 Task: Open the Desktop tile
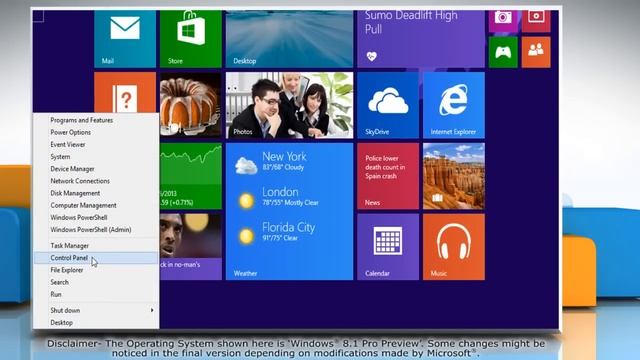[289, 39]
